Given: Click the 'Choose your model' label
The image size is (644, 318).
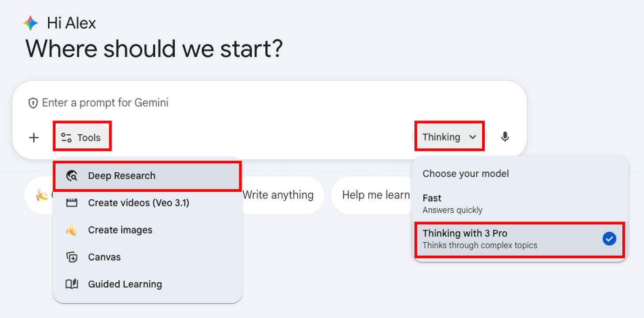Looking at the screenshot, I should pos(466,174).
